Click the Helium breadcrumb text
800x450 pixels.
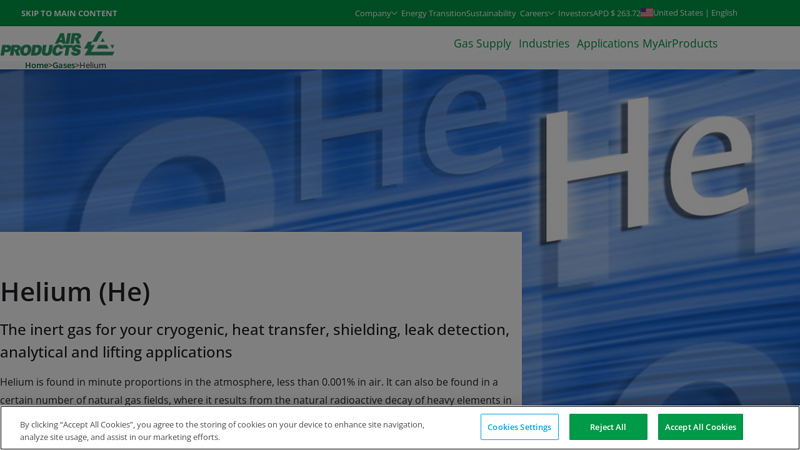93,65
